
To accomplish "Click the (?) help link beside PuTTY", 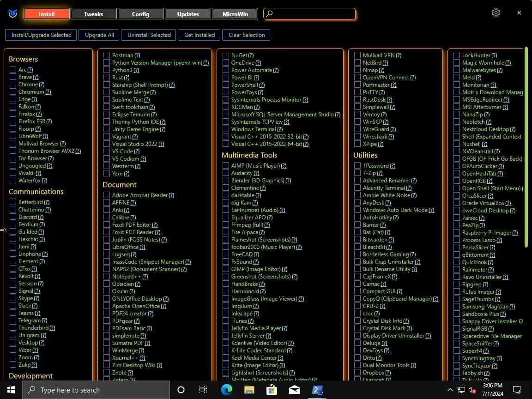I will click(x=382, y=92).
